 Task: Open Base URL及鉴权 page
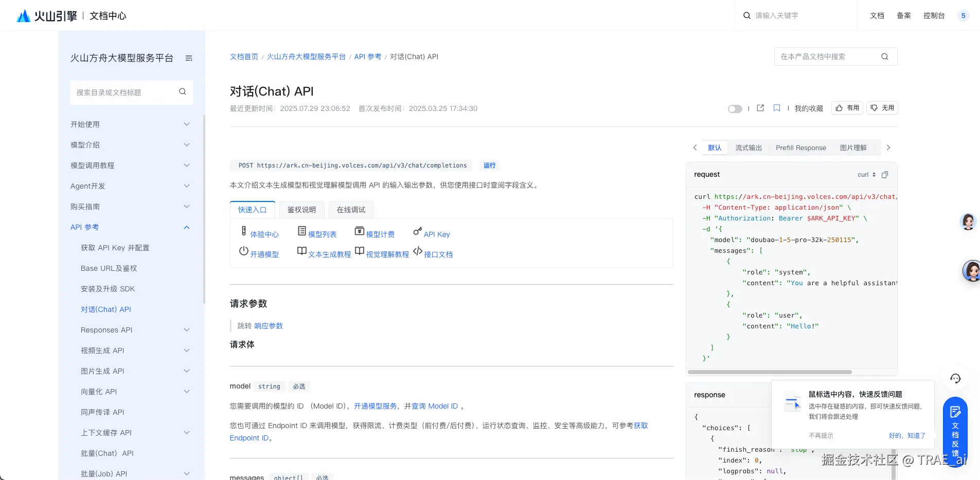(x=109, y=268)
